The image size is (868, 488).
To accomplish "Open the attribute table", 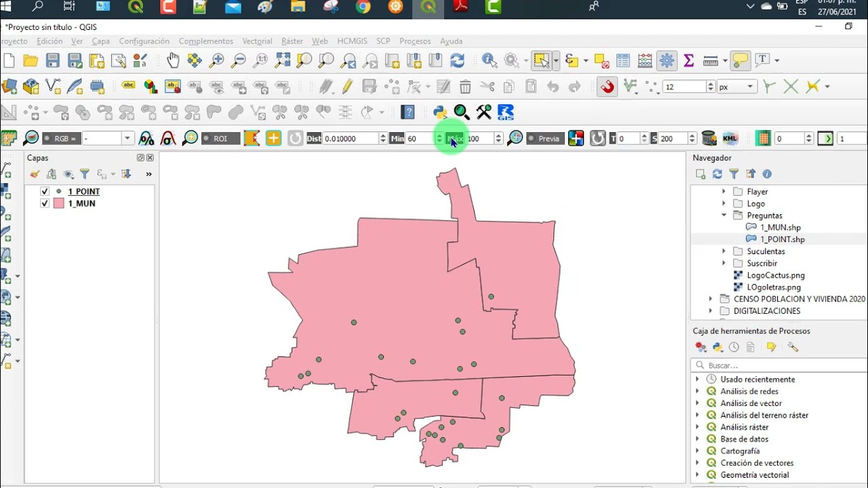I will point(623,60).
